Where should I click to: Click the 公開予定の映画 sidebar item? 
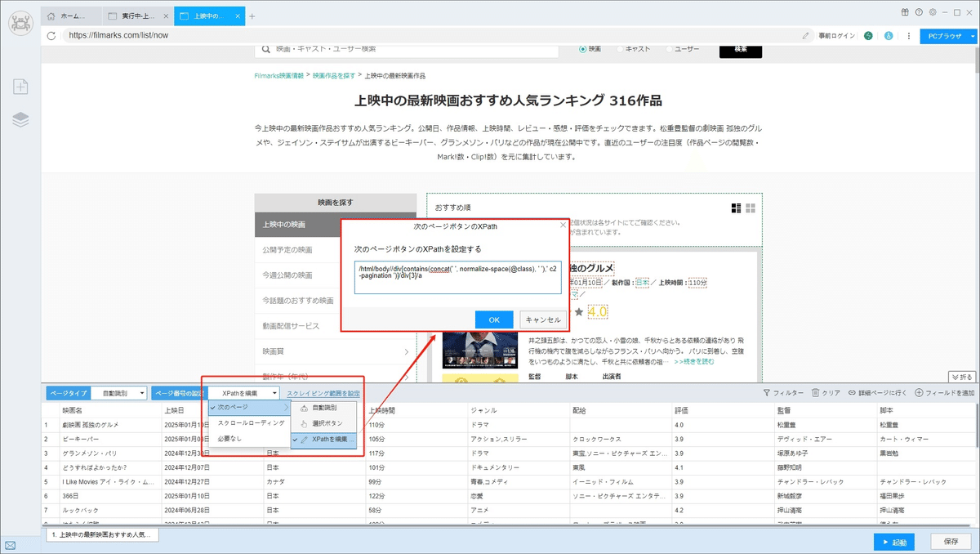336,249
